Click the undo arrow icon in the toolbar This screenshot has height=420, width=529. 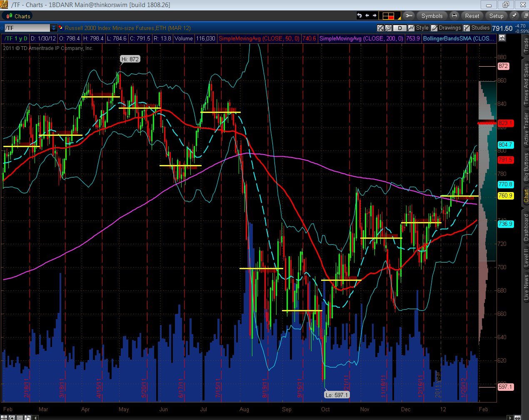359,16
